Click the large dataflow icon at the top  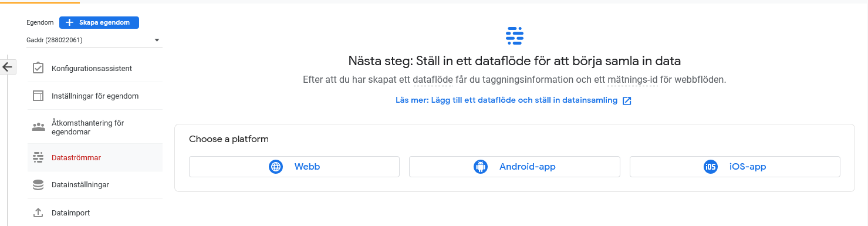[x=514, y=36]
